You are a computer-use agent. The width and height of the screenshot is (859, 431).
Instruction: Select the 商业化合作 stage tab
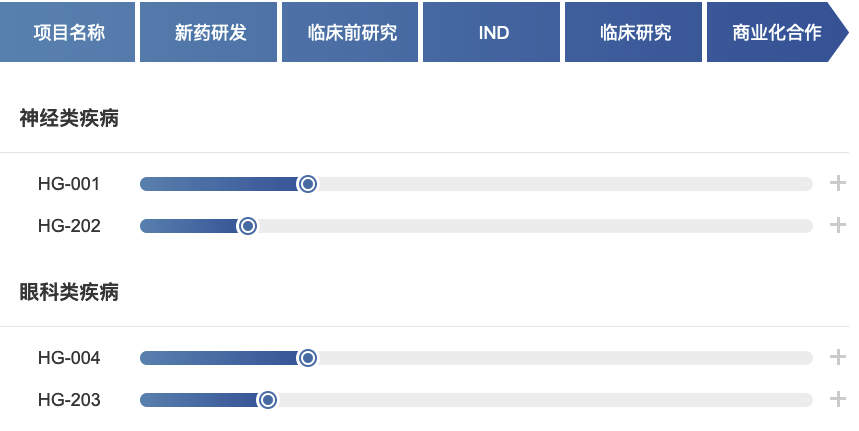777,32
